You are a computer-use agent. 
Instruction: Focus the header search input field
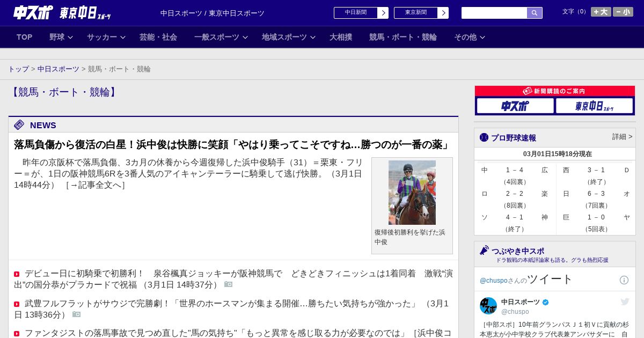(x=494, y=13)
